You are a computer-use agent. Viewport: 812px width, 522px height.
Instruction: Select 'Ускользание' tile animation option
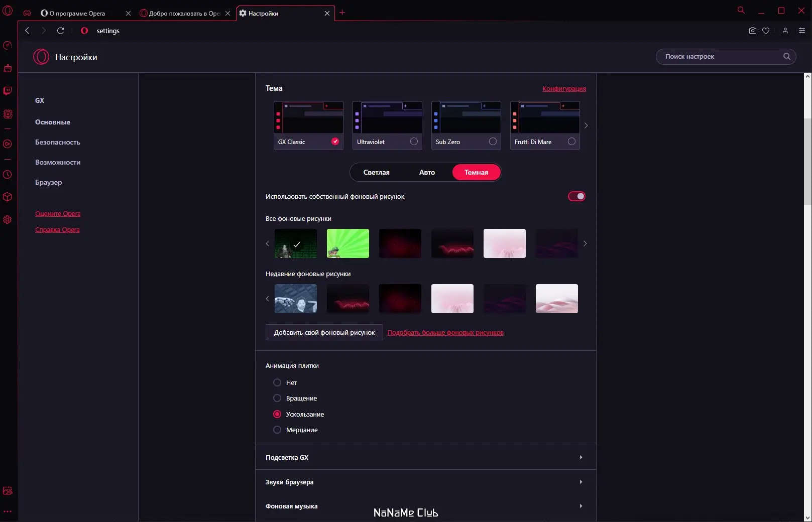pos(277,414)
